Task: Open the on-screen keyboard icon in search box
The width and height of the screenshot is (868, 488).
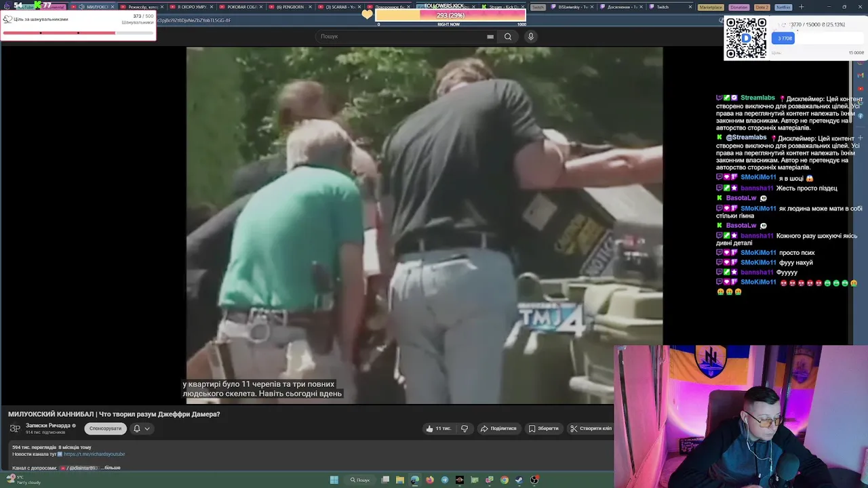Action: coord(490,37)
